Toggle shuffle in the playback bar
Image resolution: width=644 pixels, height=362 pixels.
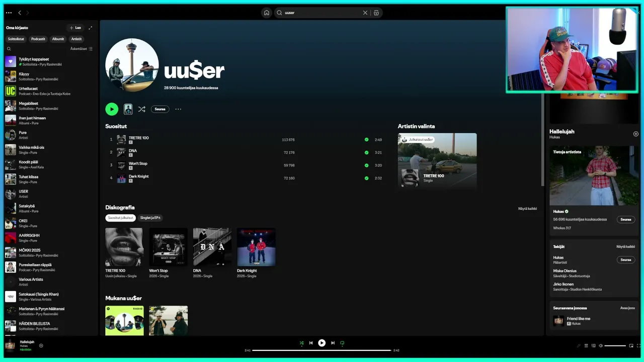click(301, 343)
